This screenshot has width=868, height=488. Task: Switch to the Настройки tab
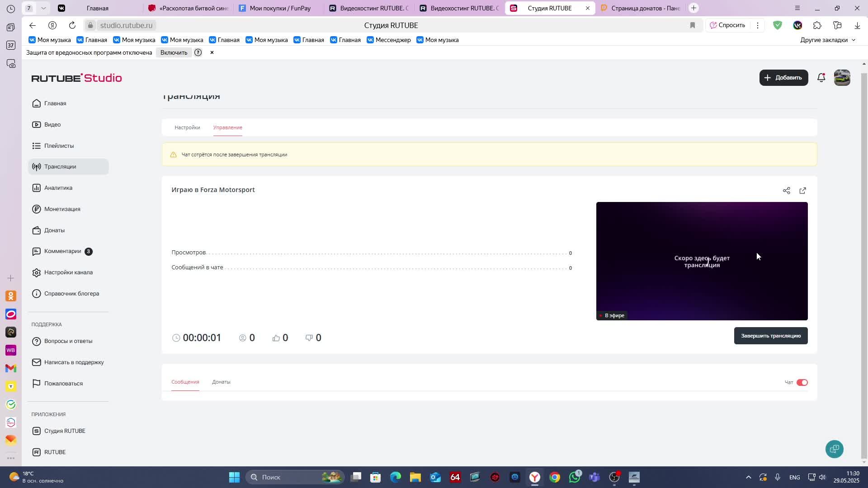point(187,127)
